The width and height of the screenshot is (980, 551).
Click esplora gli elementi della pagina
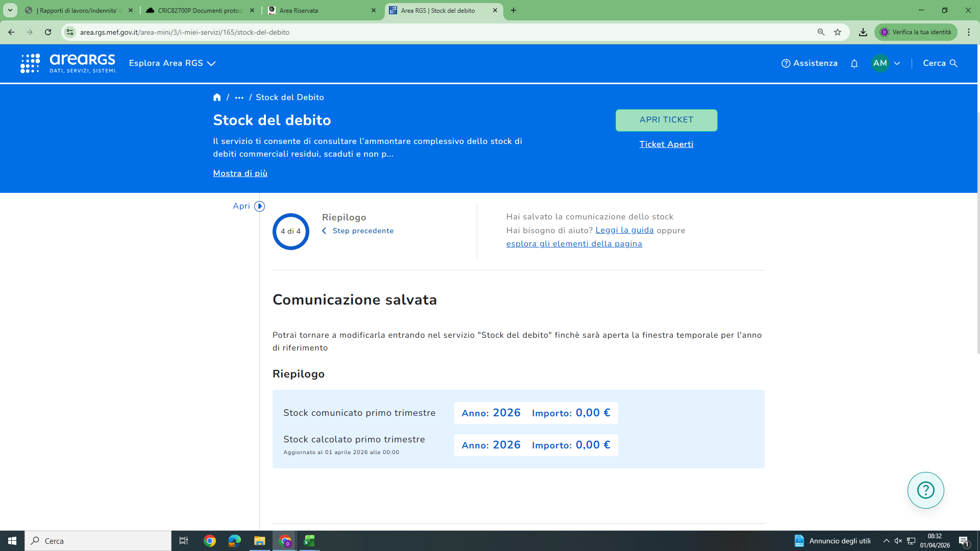coord(574,244)
